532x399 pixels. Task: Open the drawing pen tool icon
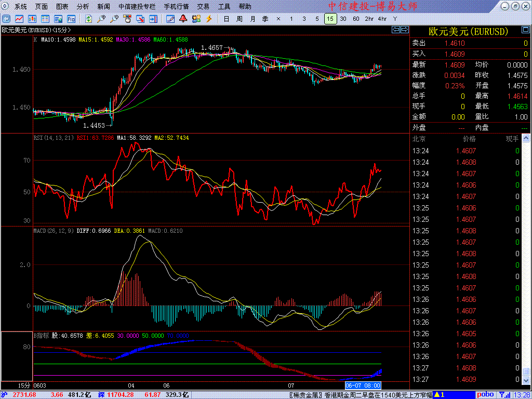170,19
